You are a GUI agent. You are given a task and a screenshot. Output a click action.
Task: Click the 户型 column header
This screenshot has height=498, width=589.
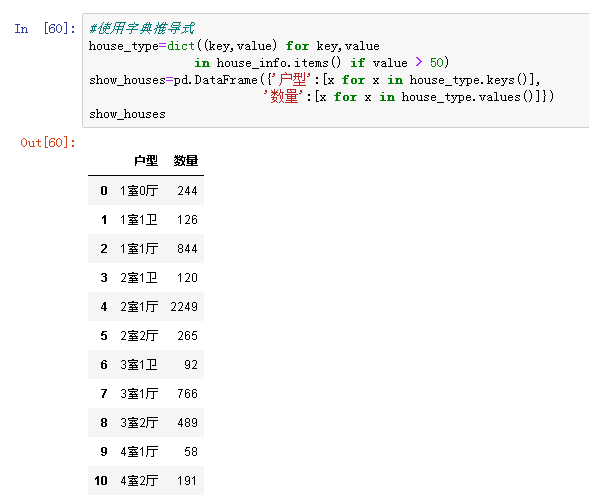[x=146, y=161]
